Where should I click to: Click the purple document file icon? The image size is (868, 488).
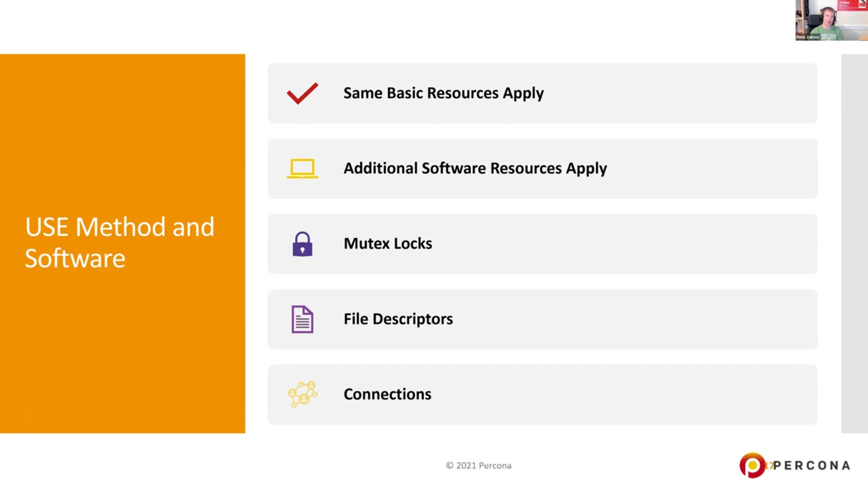click(x=302, y=319)
